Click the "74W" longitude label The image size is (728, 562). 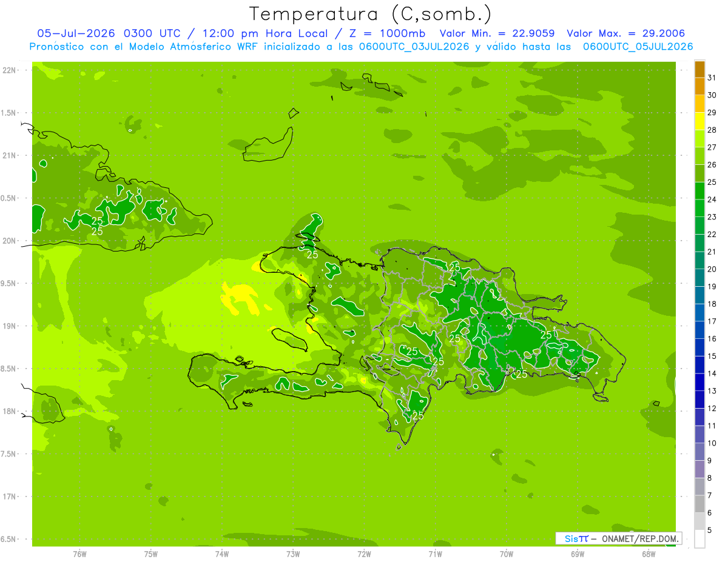(x=222, y=554)
